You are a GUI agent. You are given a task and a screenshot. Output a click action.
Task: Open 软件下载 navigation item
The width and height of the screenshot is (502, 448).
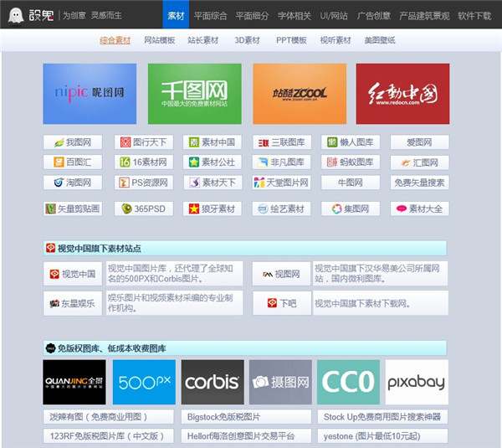(474, 16)
